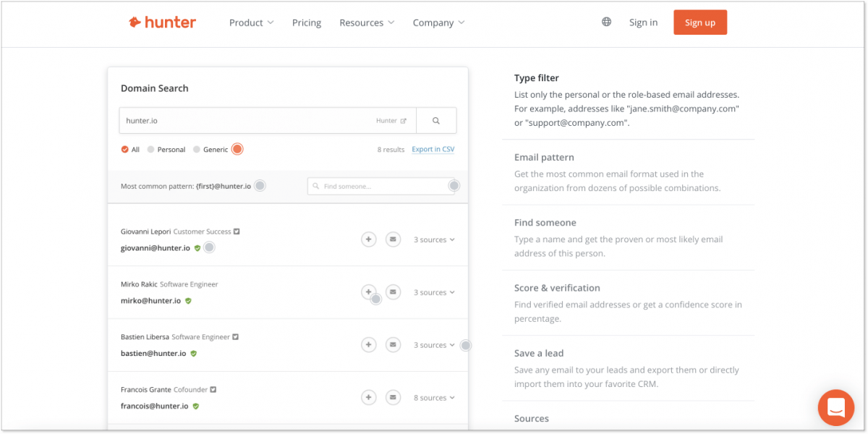Run the domain search with the magnifier button
Image resolution: width=868 pixels, height=434 pixels.
(x=436, y=120)
